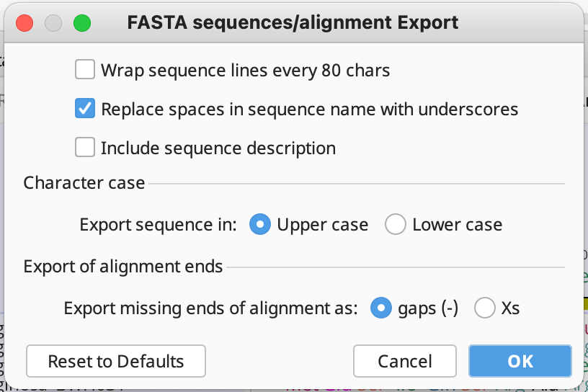
Task: Close the dialog using red window button
Action: point(25,22)
